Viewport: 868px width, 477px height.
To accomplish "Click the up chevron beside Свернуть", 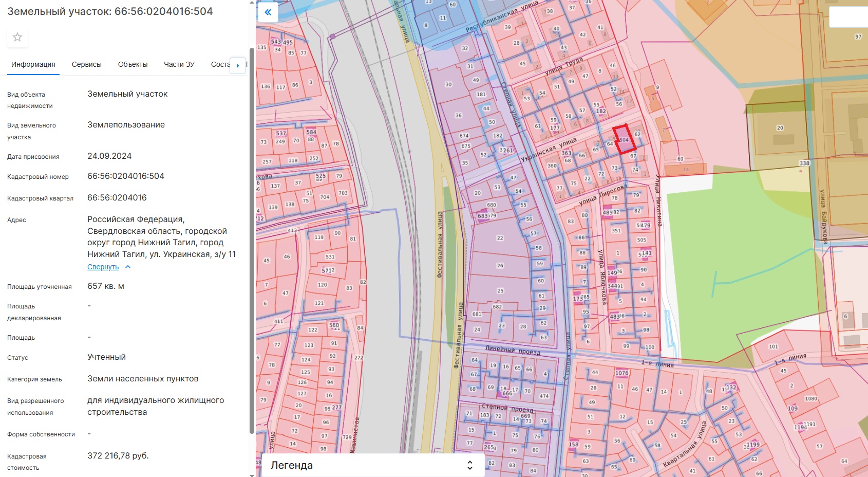I will [x=128, y=267].
